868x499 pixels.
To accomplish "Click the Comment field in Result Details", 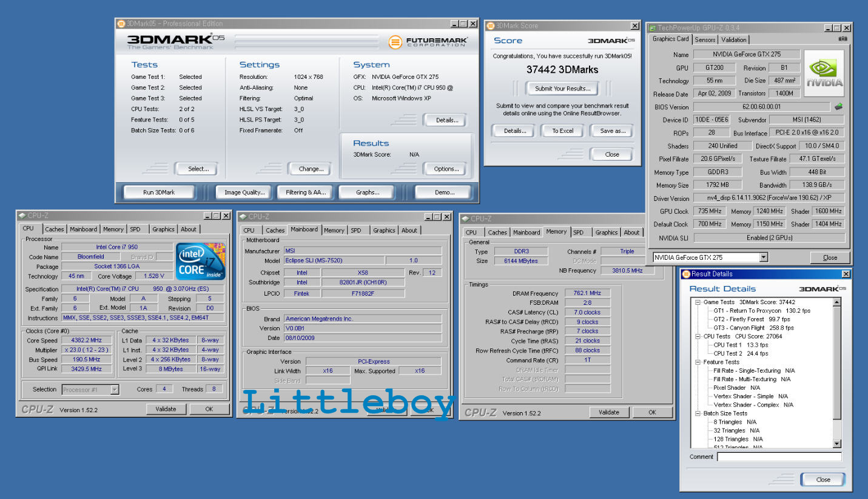I will click(x=779, y=457).
